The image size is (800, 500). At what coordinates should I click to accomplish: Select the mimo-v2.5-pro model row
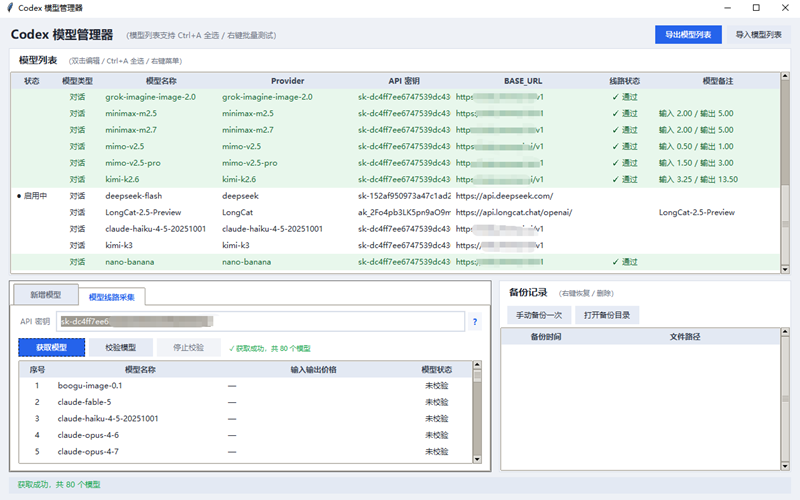[395, 163]
